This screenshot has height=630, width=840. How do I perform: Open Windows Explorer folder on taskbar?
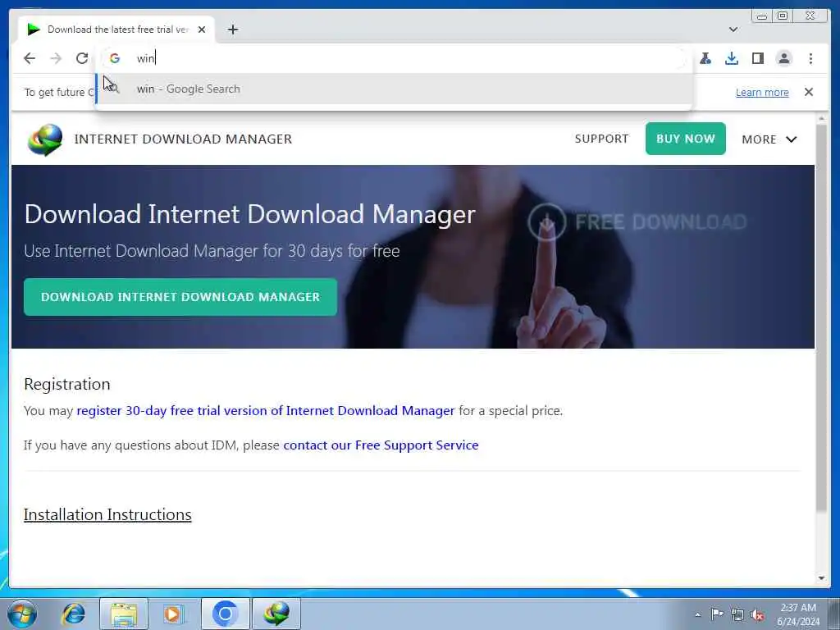[124, 614]
